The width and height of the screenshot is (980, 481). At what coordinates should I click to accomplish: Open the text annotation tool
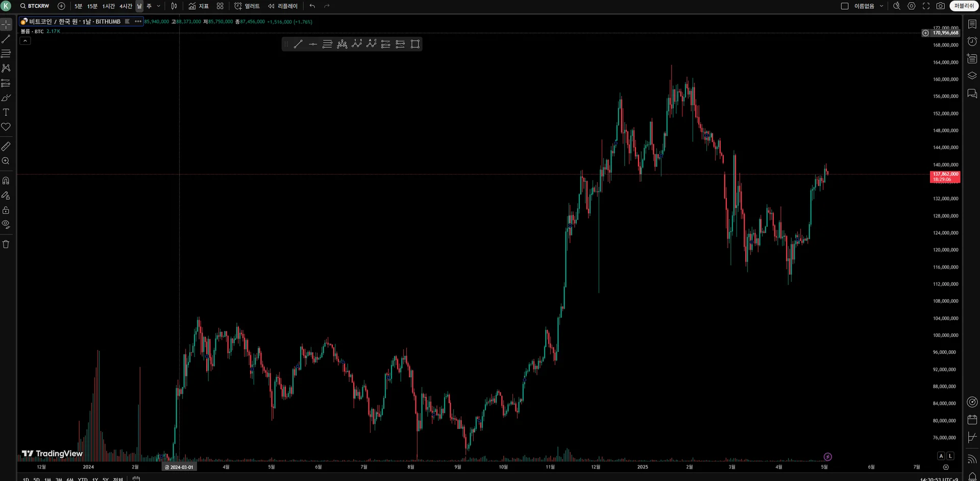click(6, 112)
